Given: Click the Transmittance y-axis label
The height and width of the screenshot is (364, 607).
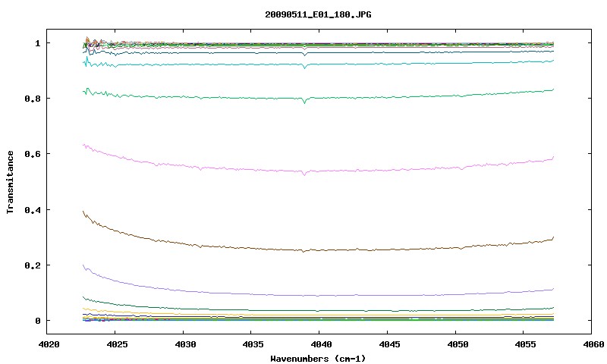Looking at the screenshot, I should pyautogui.click(x=10, y=182).
